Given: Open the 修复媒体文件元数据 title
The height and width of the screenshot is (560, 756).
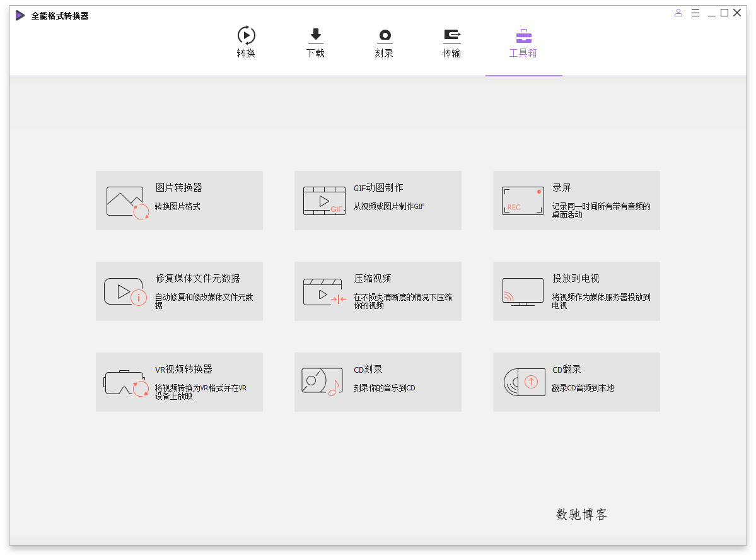Looking at the screenshot, I should click(x=198, y=278).
